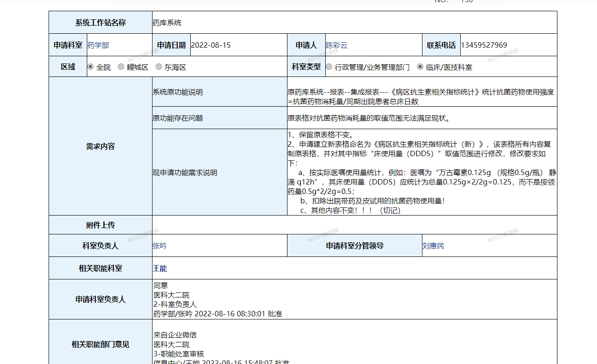Click the 2-科室负责人 step text
Viewport: 597px width, 364px height.
click(x=175, y=304)
